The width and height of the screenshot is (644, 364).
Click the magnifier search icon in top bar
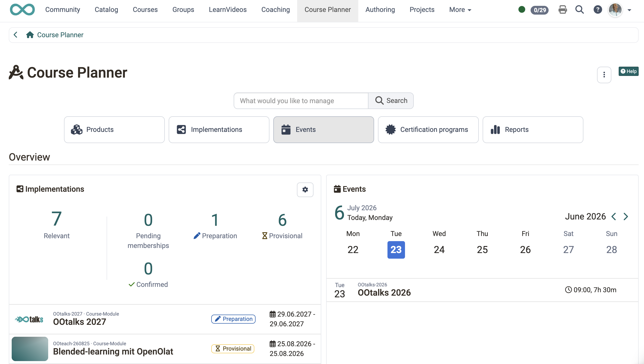580,10
